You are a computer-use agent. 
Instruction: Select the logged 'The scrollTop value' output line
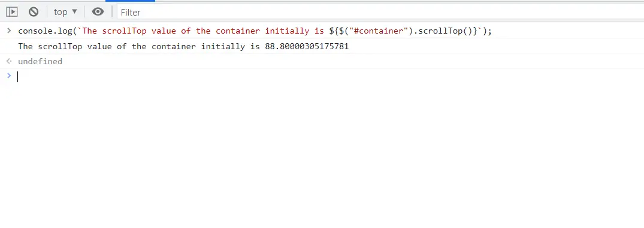click(x=183, y=47)
